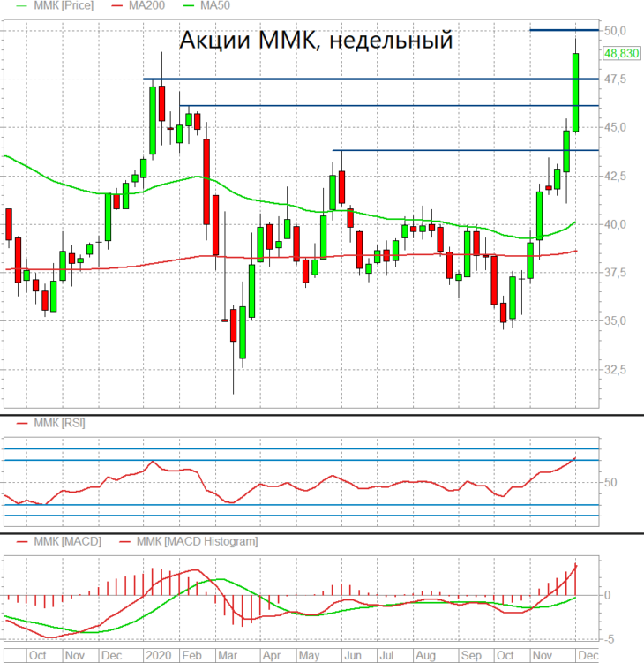Click the 50,0 price axis label
The image size is (644, 663).
[x=615, y=30]
